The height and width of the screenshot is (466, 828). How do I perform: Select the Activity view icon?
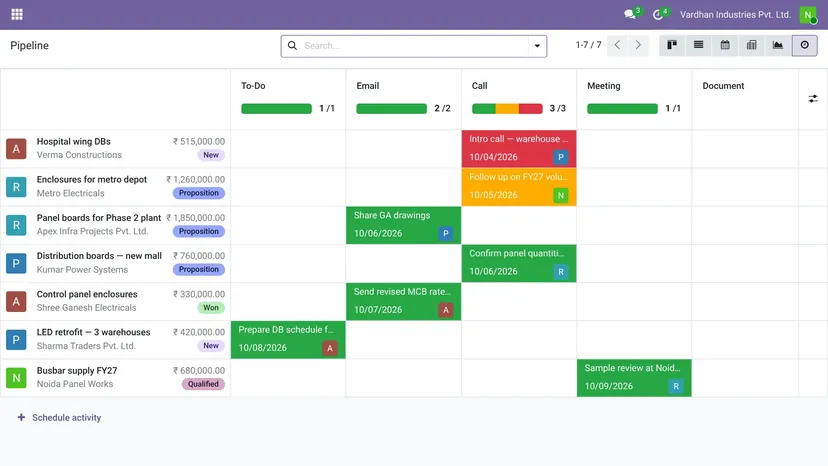(x=804, y=45)
